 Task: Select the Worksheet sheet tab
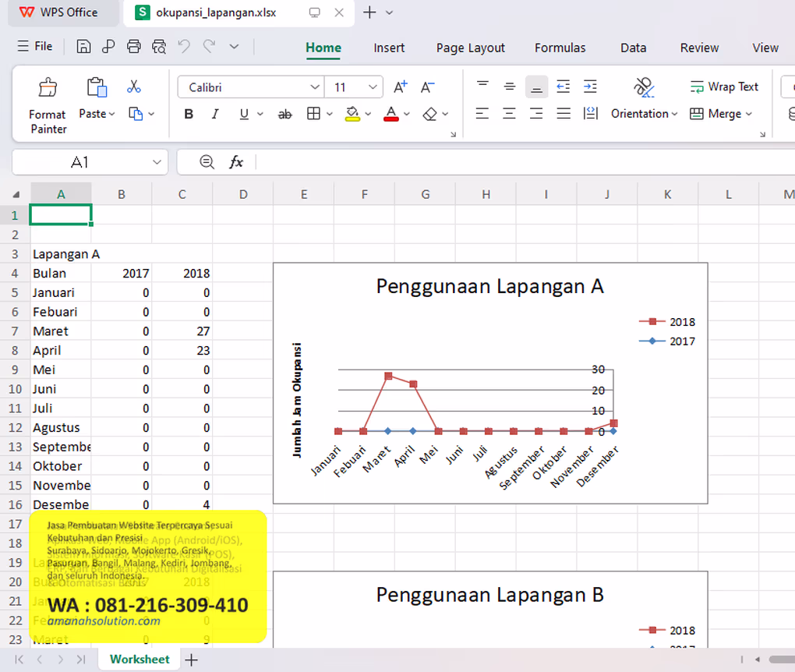tap(140, 660)
